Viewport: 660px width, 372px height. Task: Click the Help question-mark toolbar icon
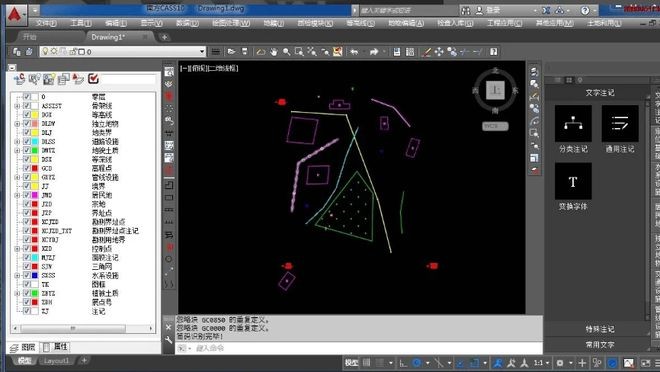(x=494, y=52)
